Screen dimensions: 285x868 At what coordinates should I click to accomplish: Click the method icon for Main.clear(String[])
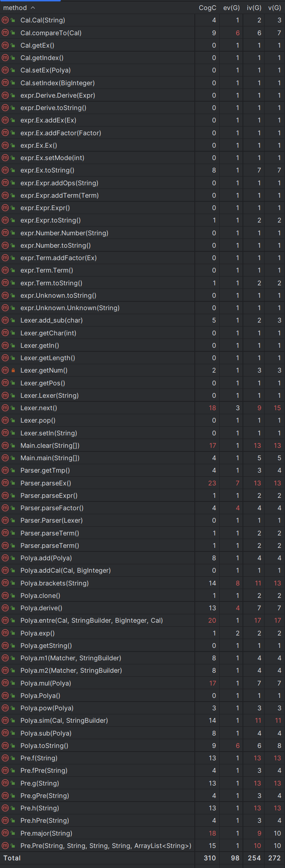point(5,445)
